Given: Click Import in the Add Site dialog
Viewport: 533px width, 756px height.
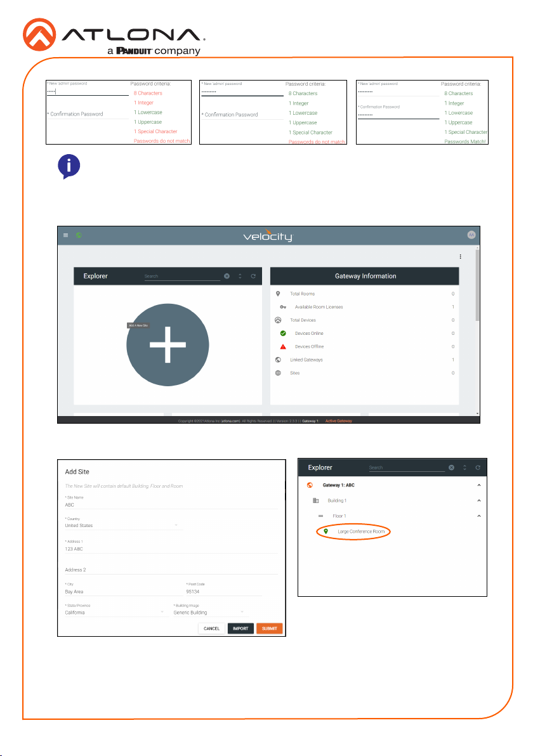Looking at the screenshot, I should [240, 629].
